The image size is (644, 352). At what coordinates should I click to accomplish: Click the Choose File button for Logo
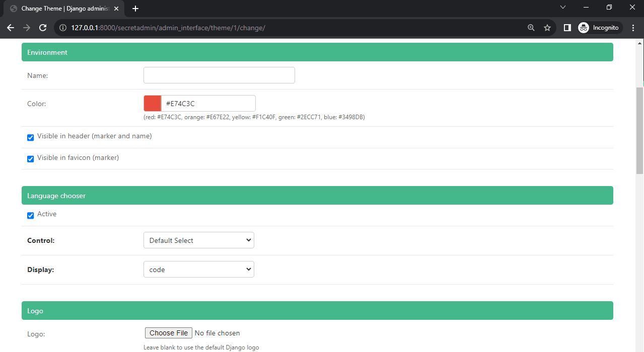click(x=169, y=333)
